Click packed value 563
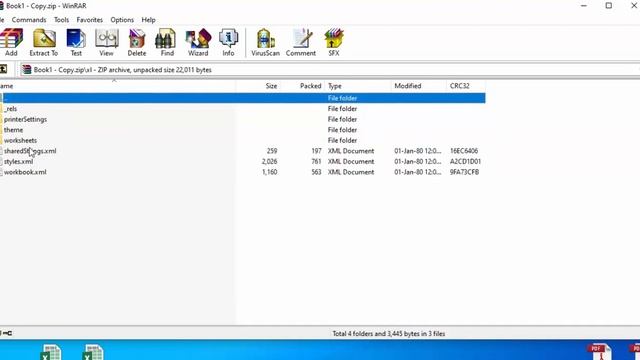The height and width of the screenshot is (360, 640). tap(316, 172)
